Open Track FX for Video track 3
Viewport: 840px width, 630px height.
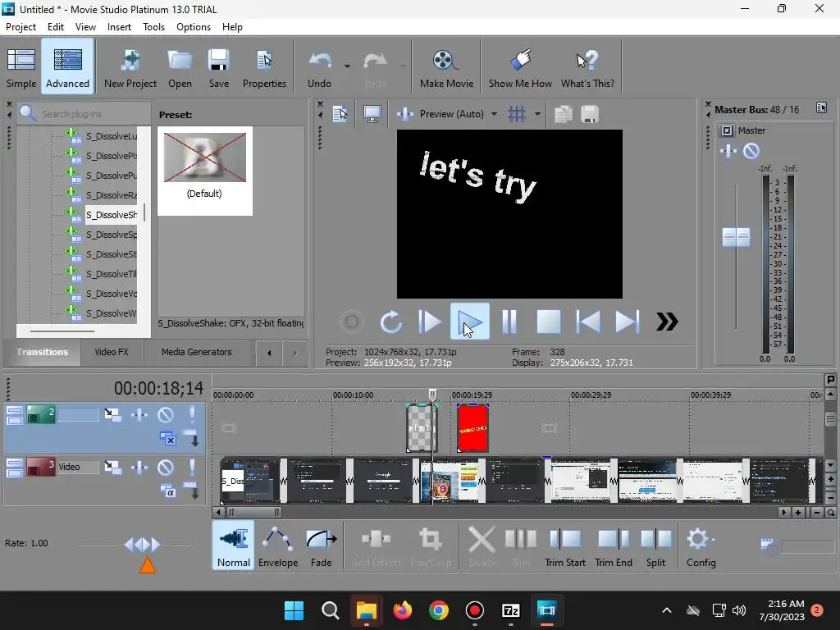tap(139, 467)
